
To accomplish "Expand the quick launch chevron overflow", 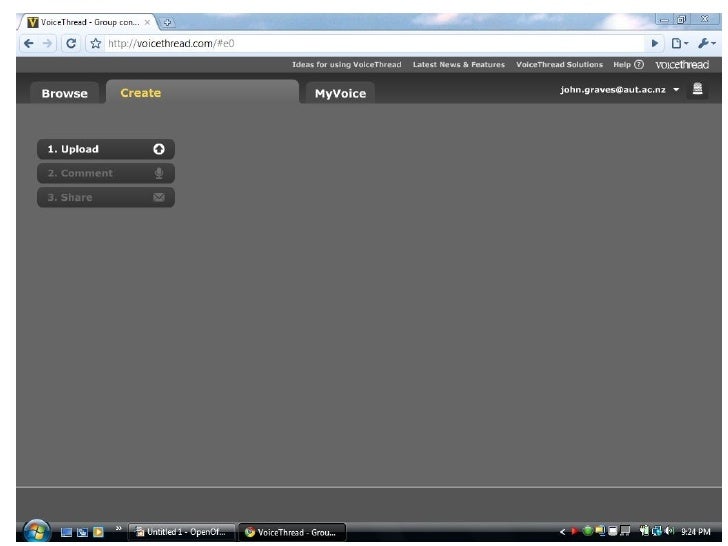I will coord(118,528).
